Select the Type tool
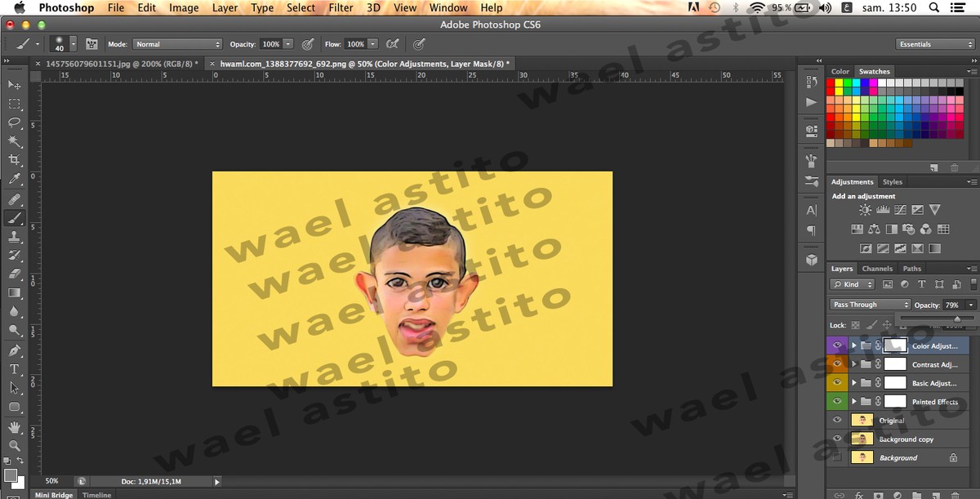The width and height of the screenshot is (980, 499). 15,369
